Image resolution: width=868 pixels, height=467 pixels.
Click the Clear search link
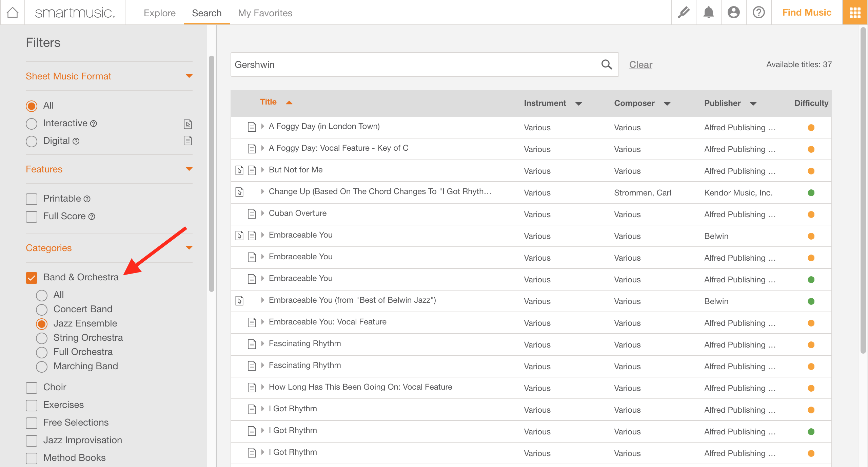coord(640,64)
